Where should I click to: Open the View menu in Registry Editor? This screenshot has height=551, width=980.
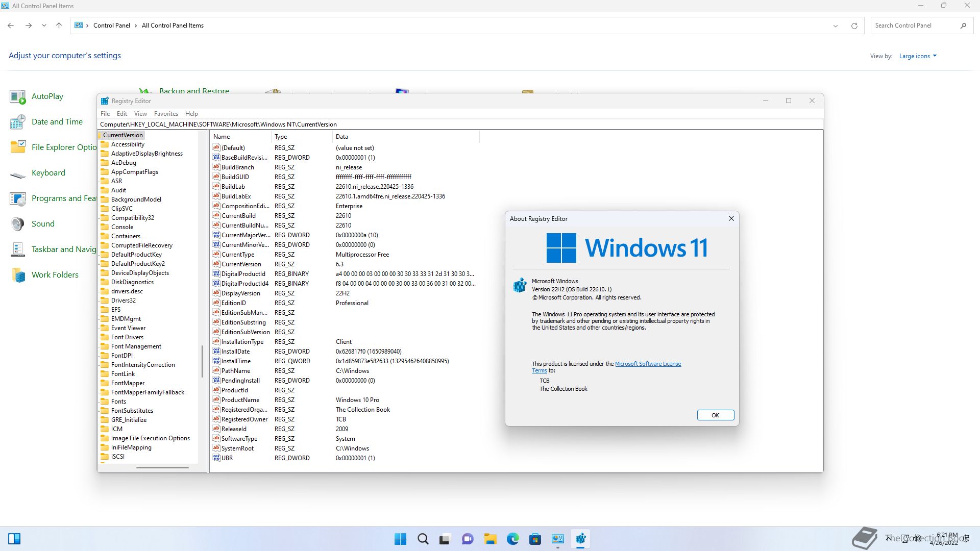point(140,114)
